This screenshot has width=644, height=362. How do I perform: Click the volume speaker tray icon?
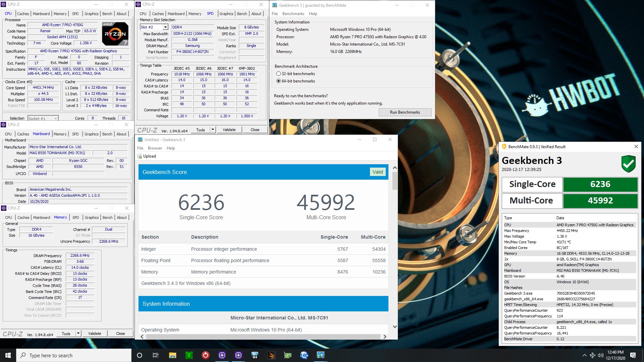[600, 355]
